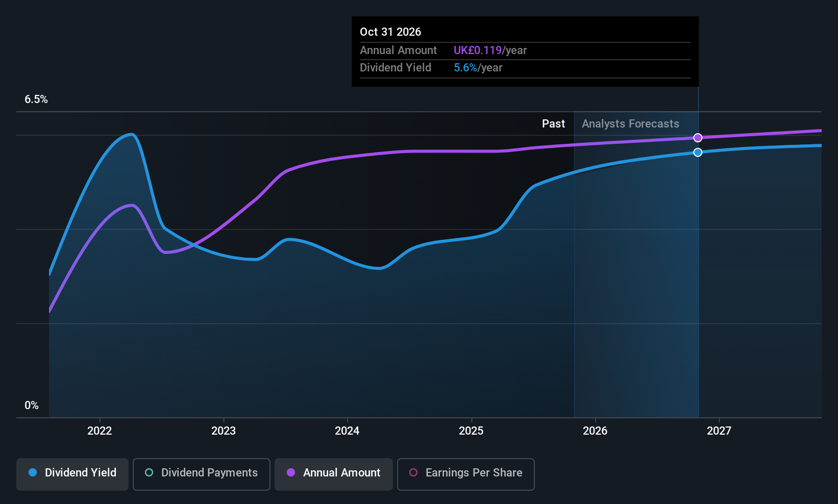Viewport: 838px width, 504px height.
Task: Toggle the Annual Amount legend item
Action: [x=333, y=473]
